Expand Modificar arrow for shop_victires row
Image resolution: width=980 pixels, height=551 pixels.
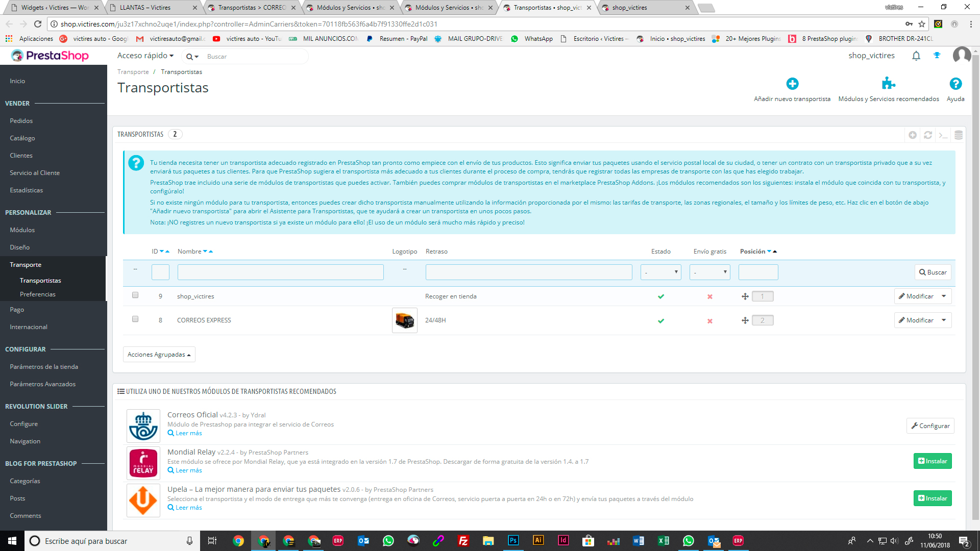pyautogui.click(x=944, y=296)
